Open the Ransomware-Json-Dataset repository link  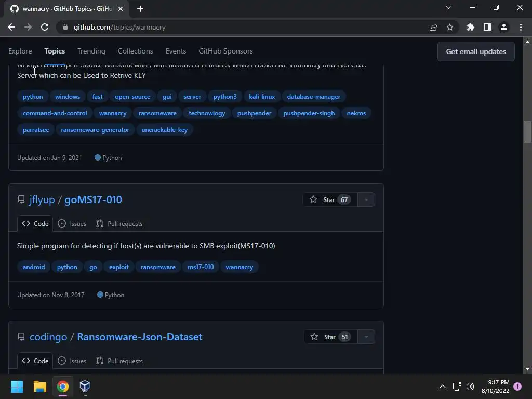point(140,337)
